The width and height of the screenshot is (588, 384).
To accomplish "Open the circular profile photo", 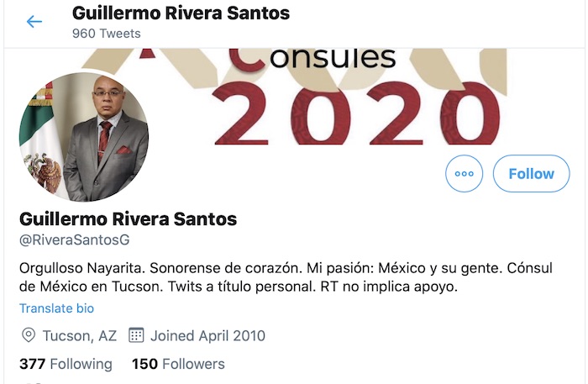I will click(84, 136).
